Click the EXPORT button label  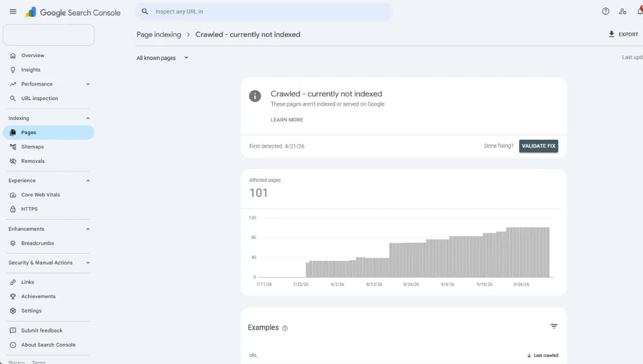[x=628, y=34]
